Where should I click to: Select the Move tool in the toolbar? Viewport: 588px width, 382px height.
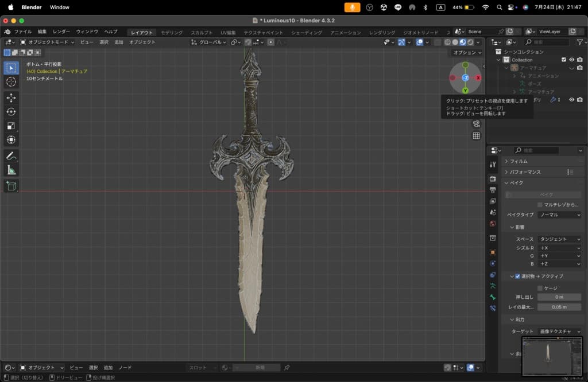click(x=11, y=98)
